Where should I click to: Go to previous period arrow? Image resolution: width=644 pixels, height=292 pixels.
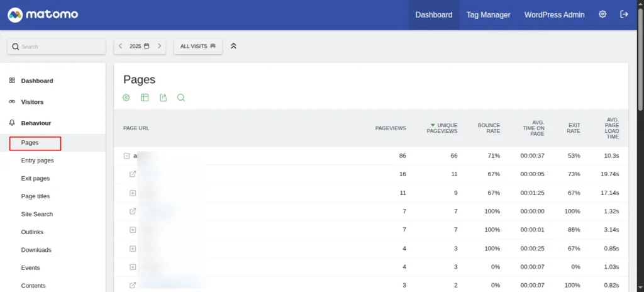coord(121,46)
